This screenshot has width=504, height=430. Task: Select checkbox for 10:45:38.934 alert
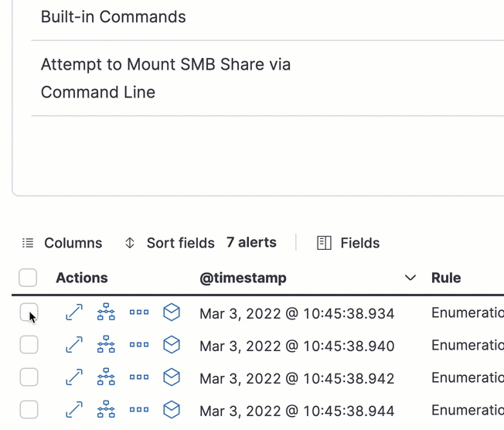tap(29, 312)
